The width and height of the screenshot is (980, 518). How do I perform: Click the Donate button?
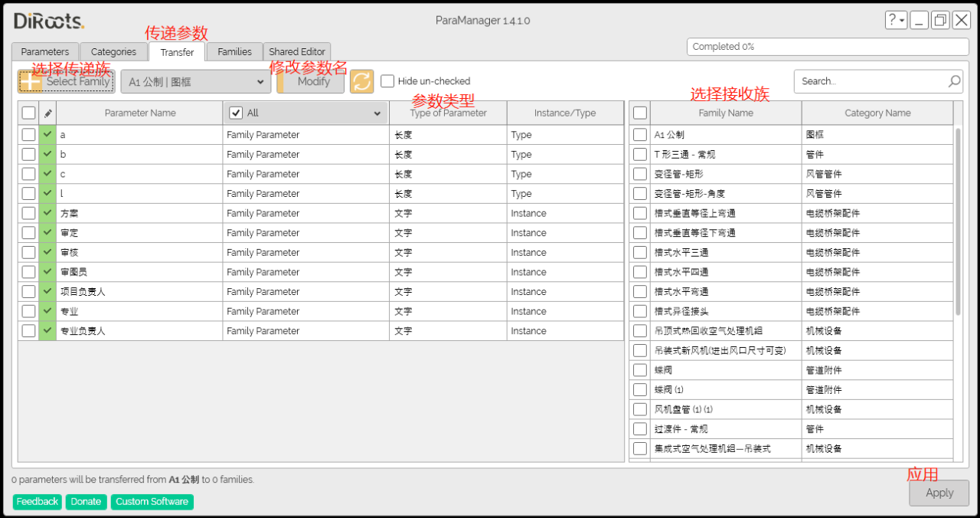(86, 502)
